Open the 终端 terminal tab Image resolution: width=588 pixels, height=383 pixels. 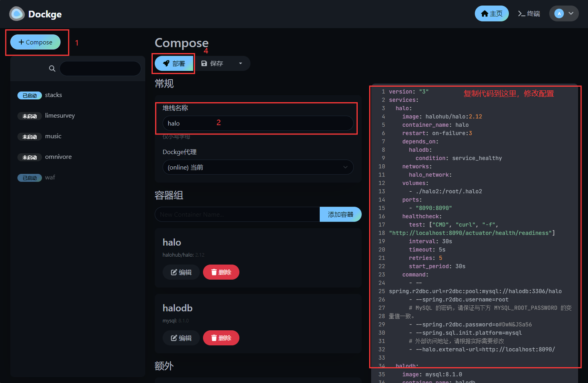tap(529, 13)
